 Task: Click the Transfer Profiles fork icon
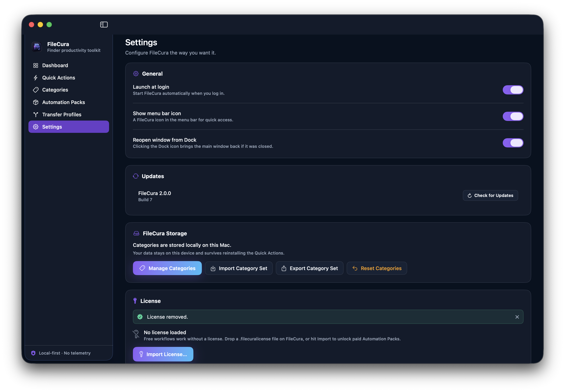tap(36, 114)
